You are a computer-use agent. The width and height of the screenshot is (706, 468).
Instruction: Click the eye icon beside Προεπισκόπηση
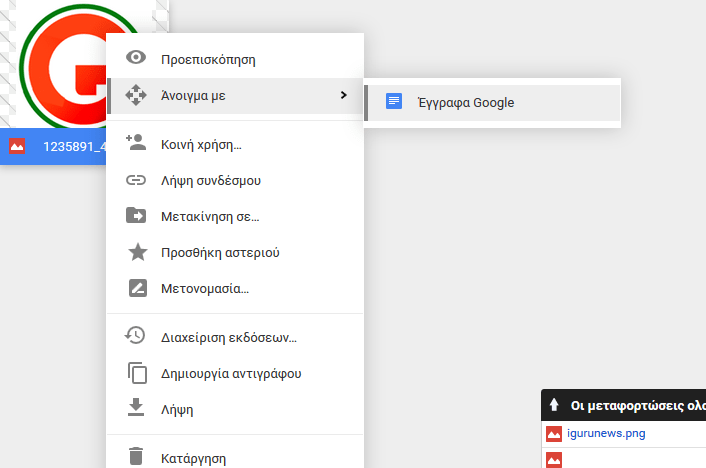tap(136, 59)
